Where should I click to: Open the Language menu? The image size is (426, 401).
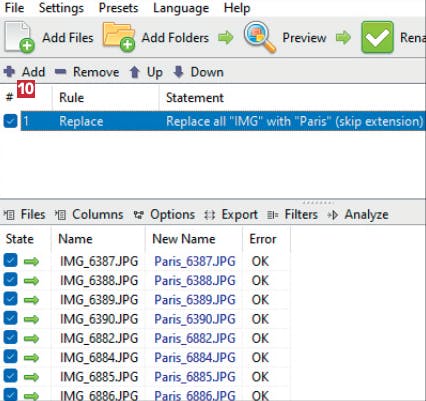click(x=181, y=8)
